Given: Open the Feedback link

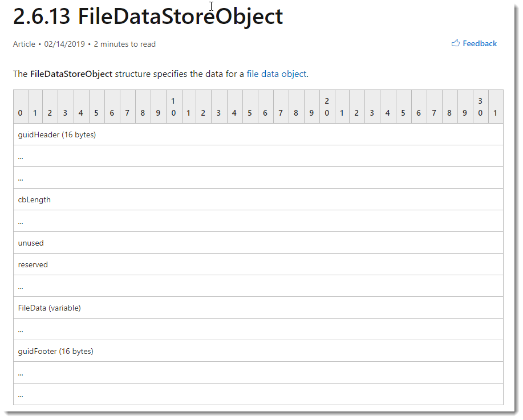Looking at the screenshot, I should click(x=480, y=43).
